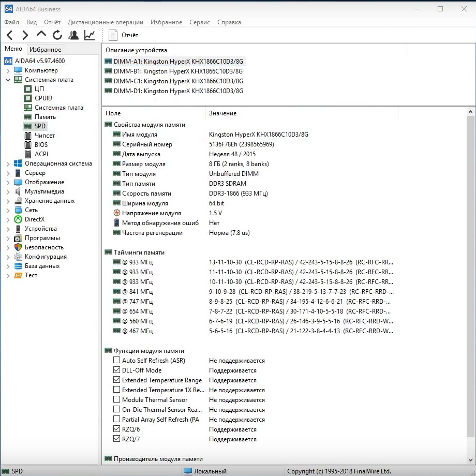Toggle the Module Thermal Sensor checkbox

[x=116, y=399]
